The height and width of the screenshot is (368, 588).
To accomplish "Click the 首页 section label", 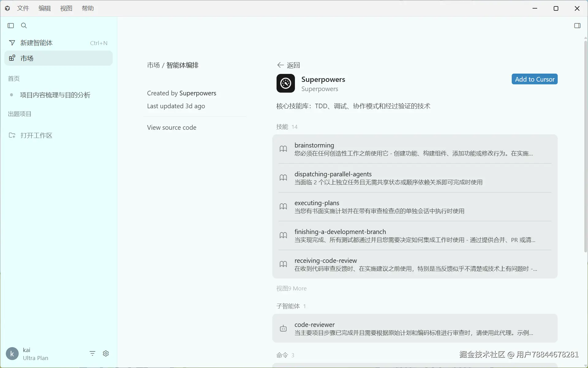I will pyautogui.click(x=14, y=79).
